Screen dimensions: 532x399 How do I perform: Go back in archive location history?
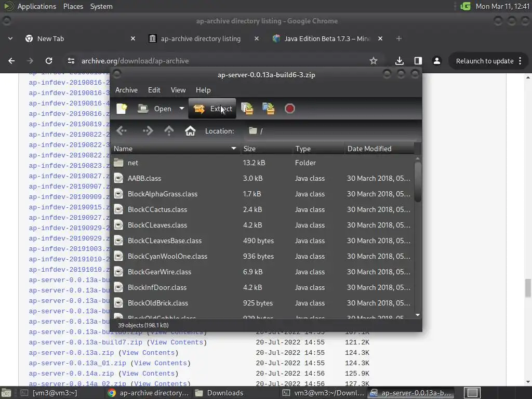pyautogui.click(x=122, y=130)
